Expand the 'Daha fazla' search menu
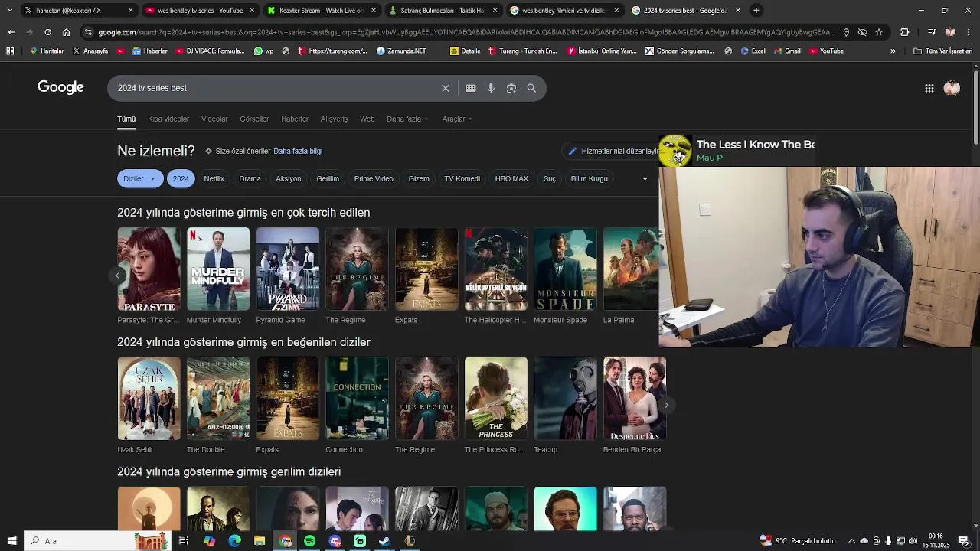The image size is (980, 551). point(407,119)
